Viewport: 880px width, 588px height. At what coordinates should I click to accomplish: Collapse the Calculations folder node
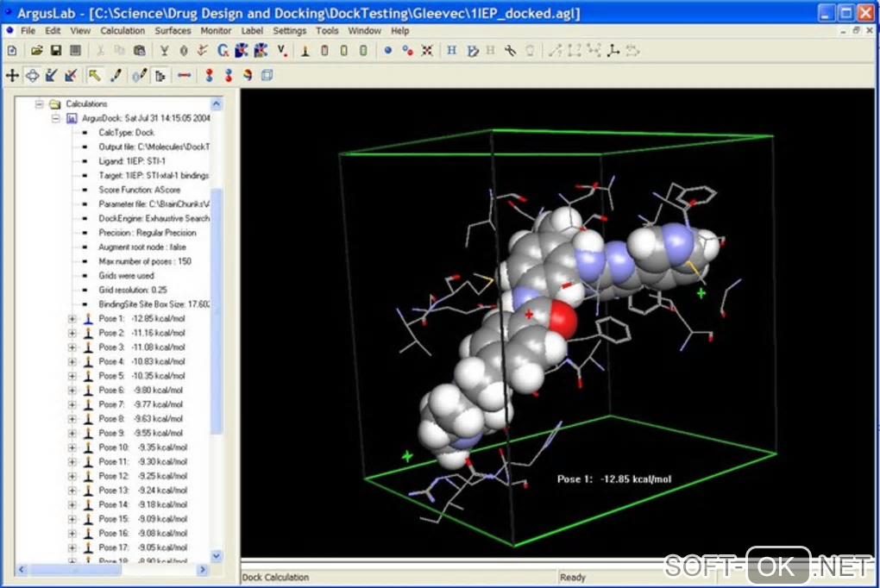[x=39, y=103]
